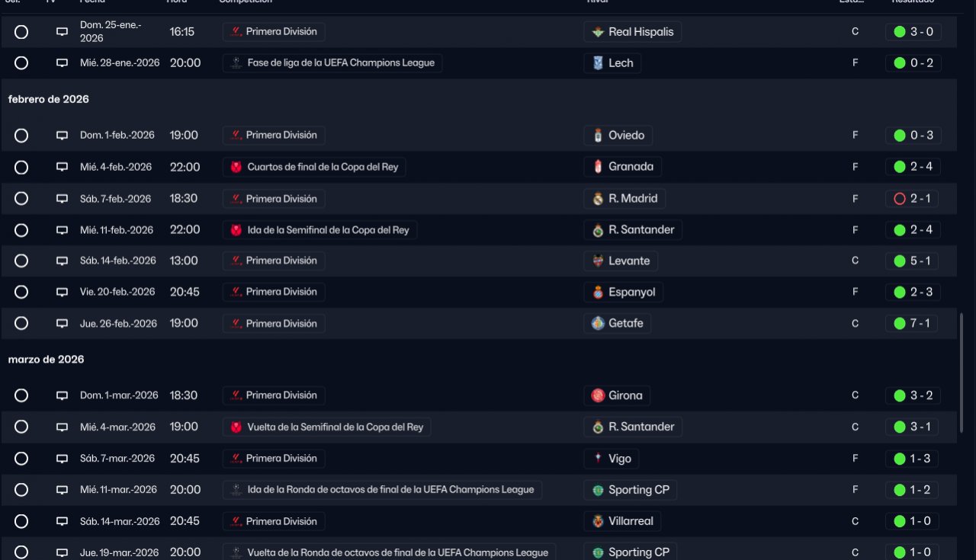The height and width of the screenshot is (560, 976).
Task: Click the febrero de 2026 section header
Action: (x=49, y=100)
